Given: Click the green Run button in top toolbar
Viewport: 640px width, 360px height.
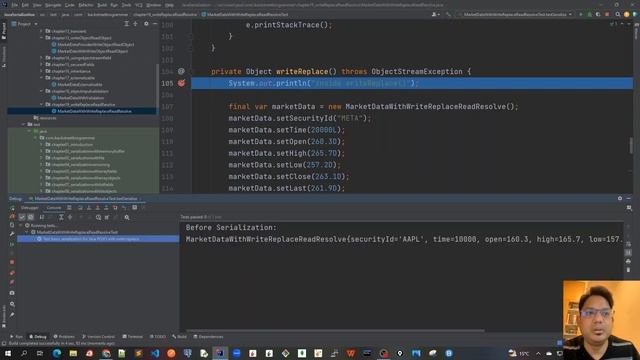Looking at the screenshot, I should [x=581, y=14].
